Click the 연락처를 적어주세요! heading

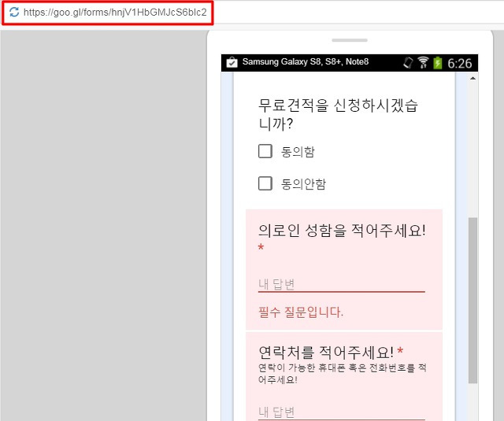point(326,353)
